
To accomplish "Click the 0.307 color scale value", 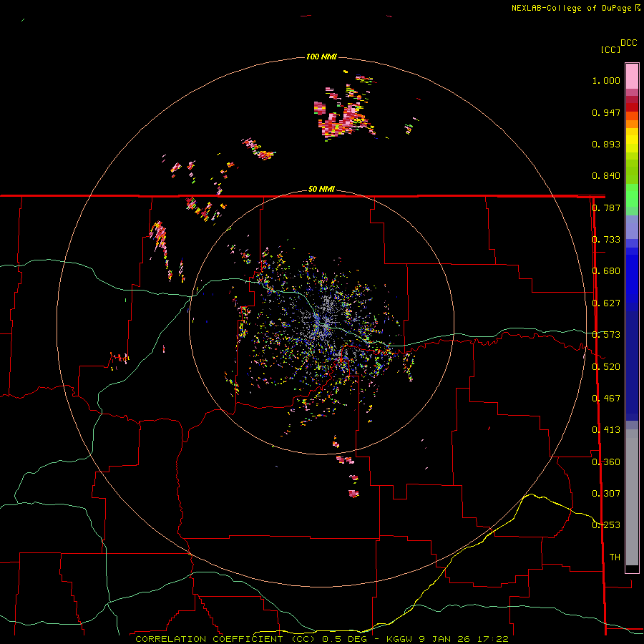I will (606, 494).
